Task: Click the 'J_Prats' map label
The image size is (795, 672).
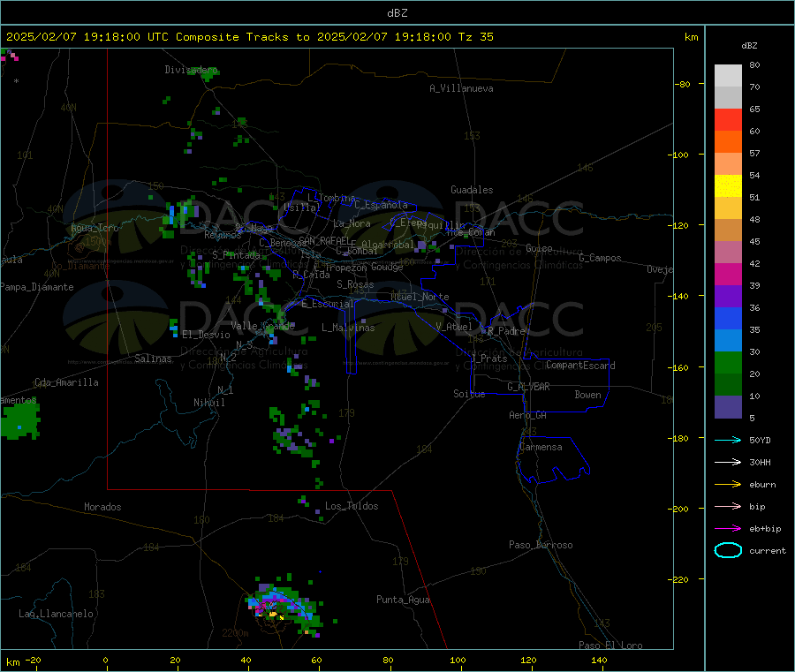Action: pyautogui.click(x=489, y=359)
